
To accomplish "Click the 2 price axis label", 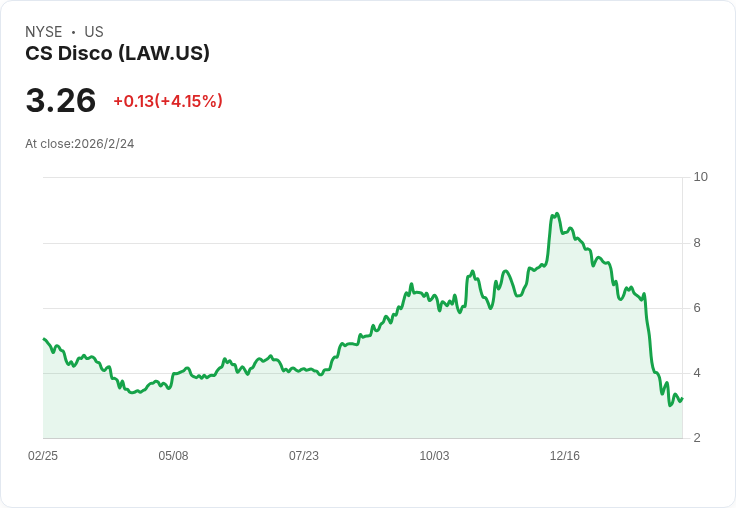I will (x=697, y=438).
